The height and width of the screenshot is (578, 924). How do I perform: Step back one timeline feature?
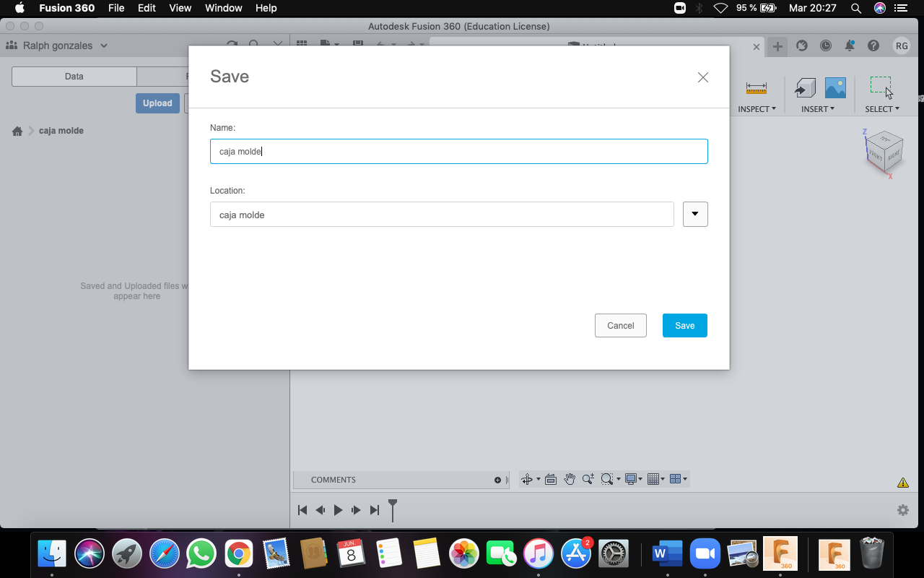pos(321,510)
